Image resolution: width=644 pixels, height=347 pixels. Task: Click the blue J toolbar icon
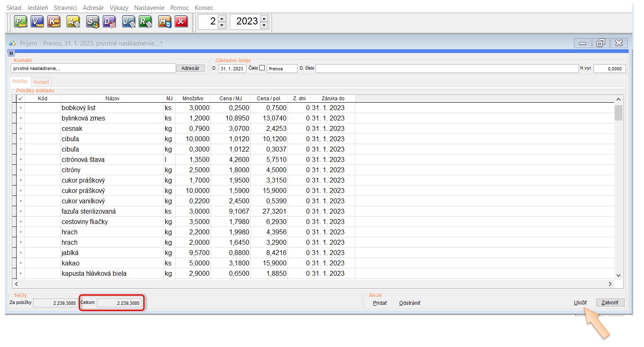click(x=128, y=22)
